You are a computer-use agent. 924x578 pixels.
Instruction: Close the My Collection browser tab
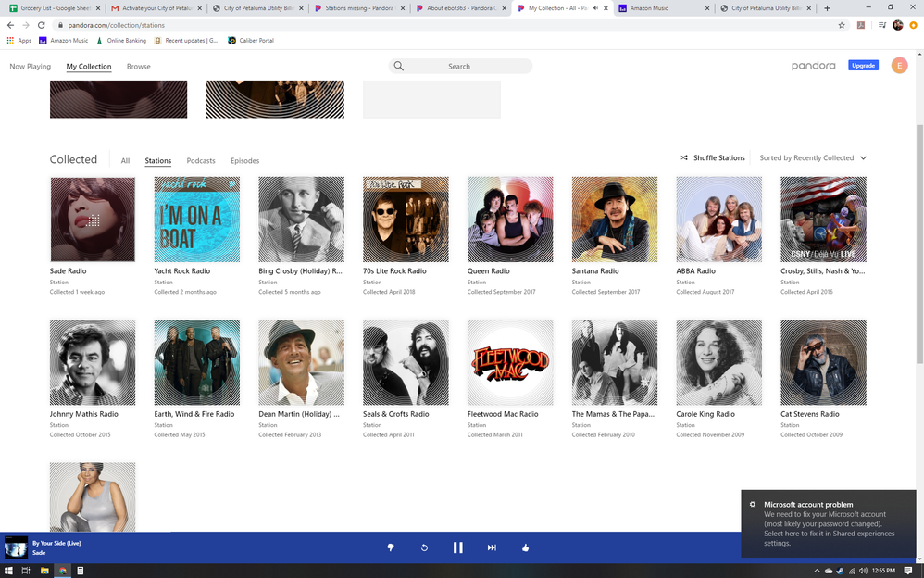click(x=606, y=8)
